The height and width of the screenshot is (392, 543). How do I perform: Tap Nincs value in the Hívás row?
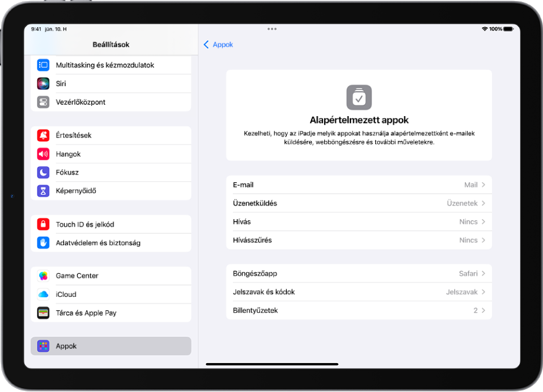468,222
